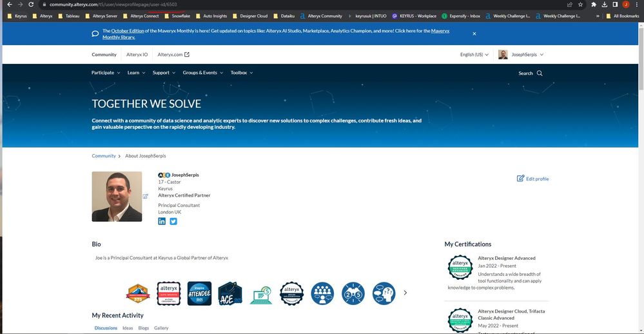Open the Alteryx.com external link

click(x=173, y=55)
